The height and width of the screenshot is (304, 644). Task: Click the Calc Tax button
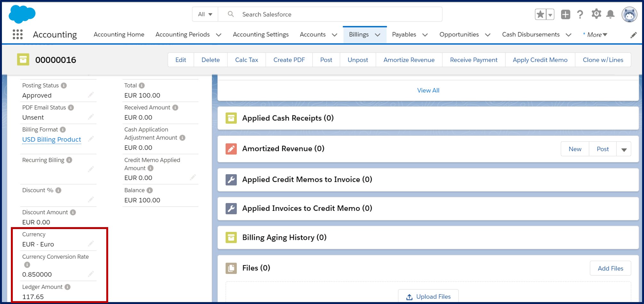click(x=246, y=60)
